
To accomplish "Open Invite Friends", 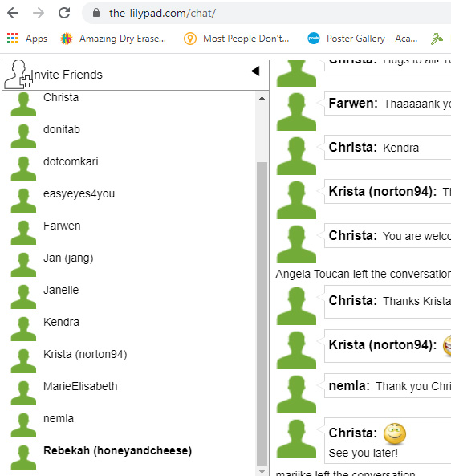I will pos(67,75).
